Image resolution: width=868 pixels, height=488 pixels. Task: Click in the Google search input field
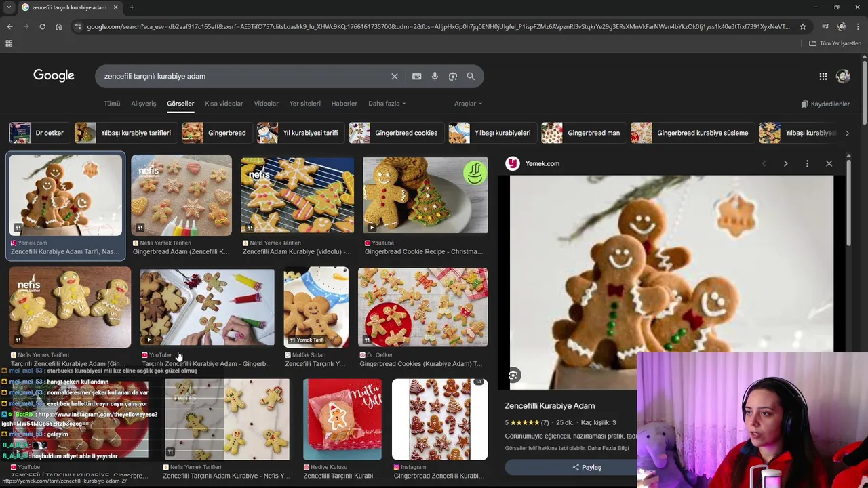tap(244, 77)
